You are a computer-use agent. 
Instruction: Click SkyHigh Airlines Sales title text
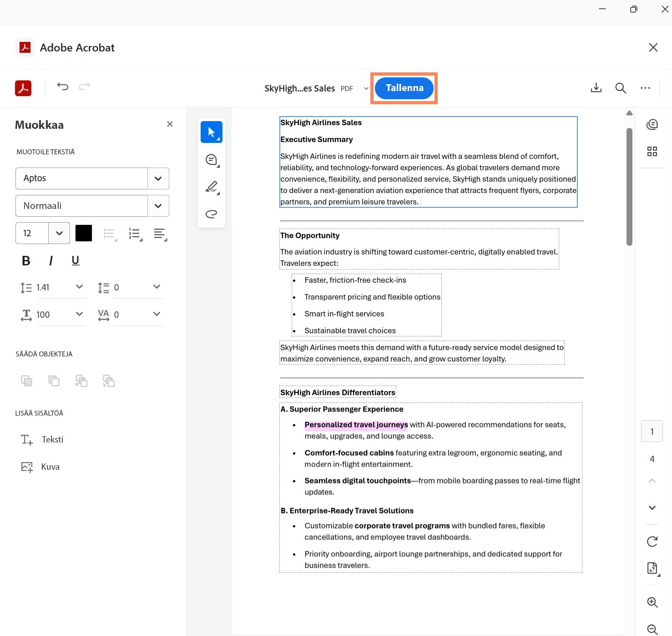tap(321, 122)
